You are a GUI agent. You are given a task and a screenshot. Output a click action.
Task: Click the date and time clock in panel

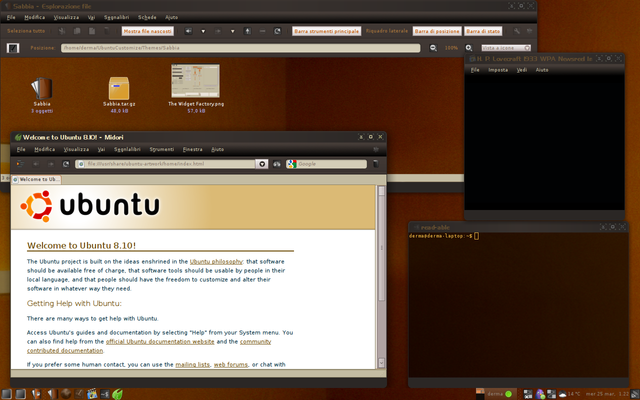click(606, 394)
